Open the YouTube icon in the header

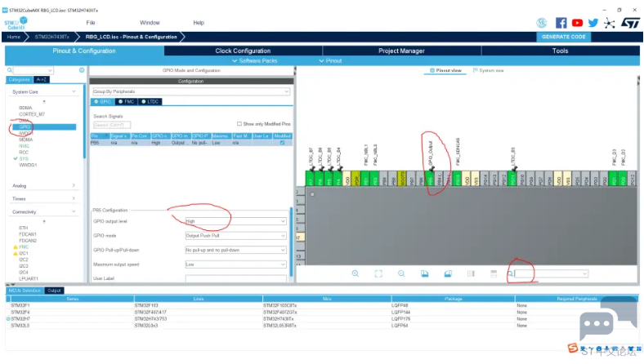(x=577, y=23)
